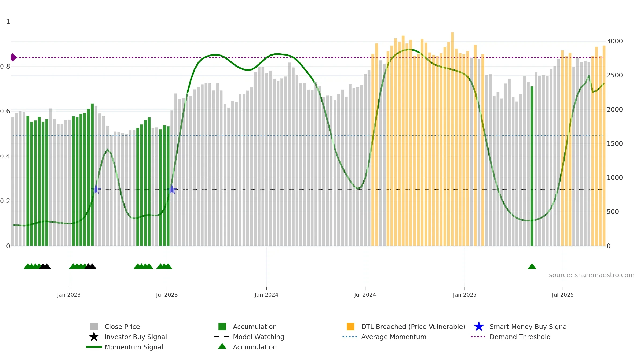
Task: Click the green Momentum Signal legend line
Action: [x=94, y=347]
